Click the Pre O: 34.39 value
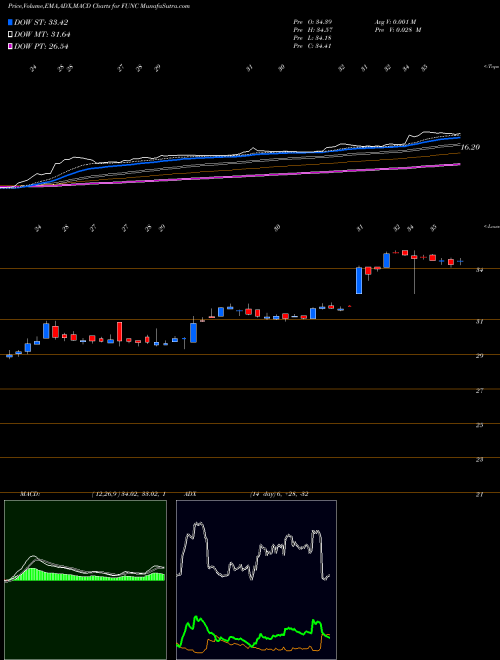The height and width of the screenshot is (660, 500). click(x=313, y=21)
